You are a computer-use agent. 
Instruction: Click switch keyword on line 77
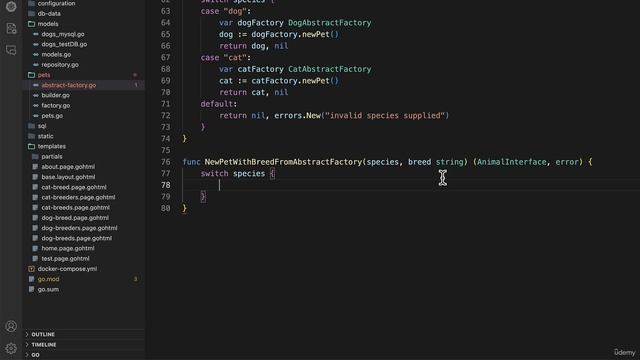pos(214,173)
